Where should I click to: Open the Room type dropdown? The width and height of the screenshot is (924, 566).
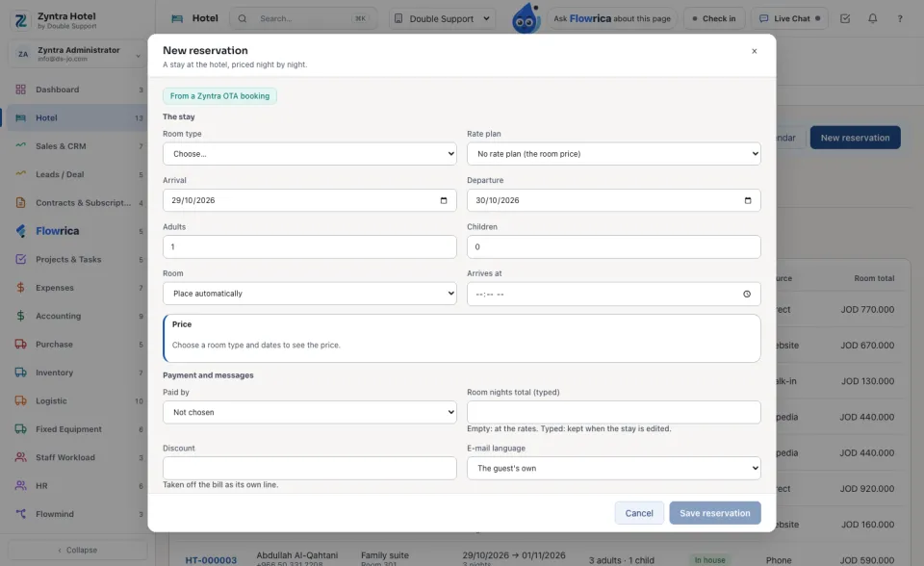click(x=309, y=154)
